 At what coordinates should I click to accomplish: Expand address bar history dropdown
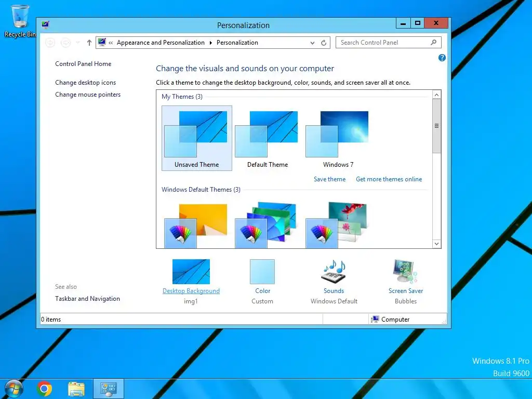click(312, 43)
